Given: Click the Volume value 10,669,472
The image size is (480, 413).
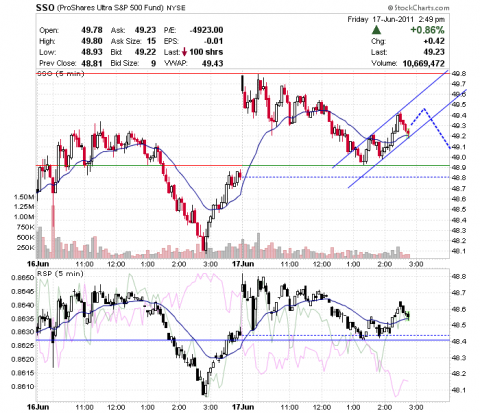Looking at the screenshot, I should point(424,63).
